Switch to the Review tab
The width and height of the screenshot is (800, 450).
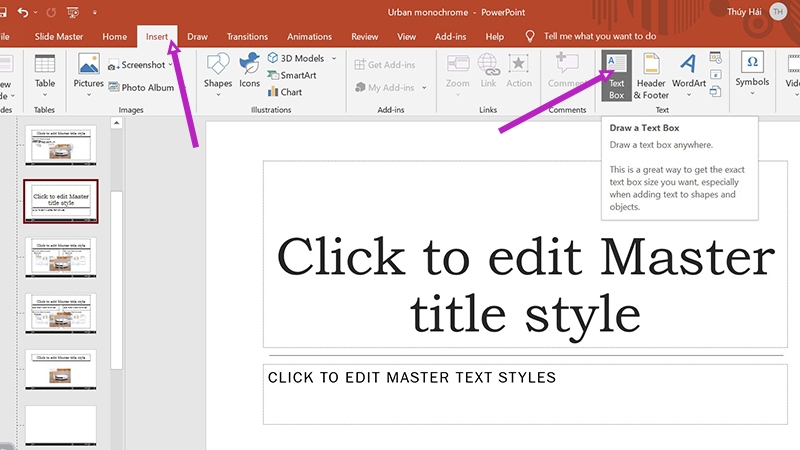coord(364,37)
